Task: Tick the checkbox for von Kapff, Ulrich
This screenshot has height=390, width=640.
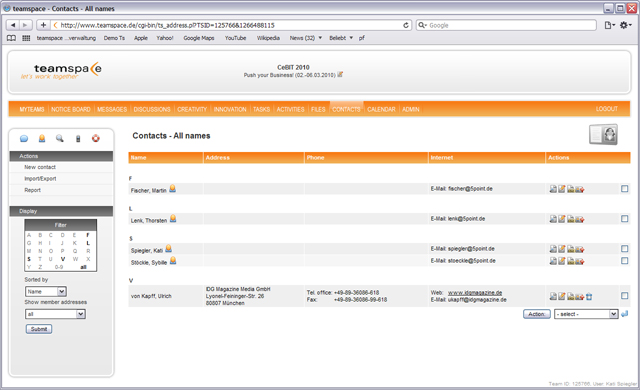Action: coord(624,296)
